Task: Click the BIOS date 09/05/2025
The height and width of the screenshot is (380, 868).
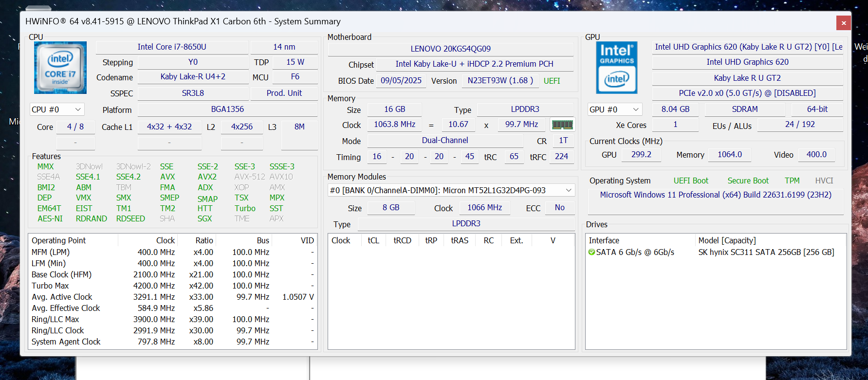Action: (x=401, y=81)
